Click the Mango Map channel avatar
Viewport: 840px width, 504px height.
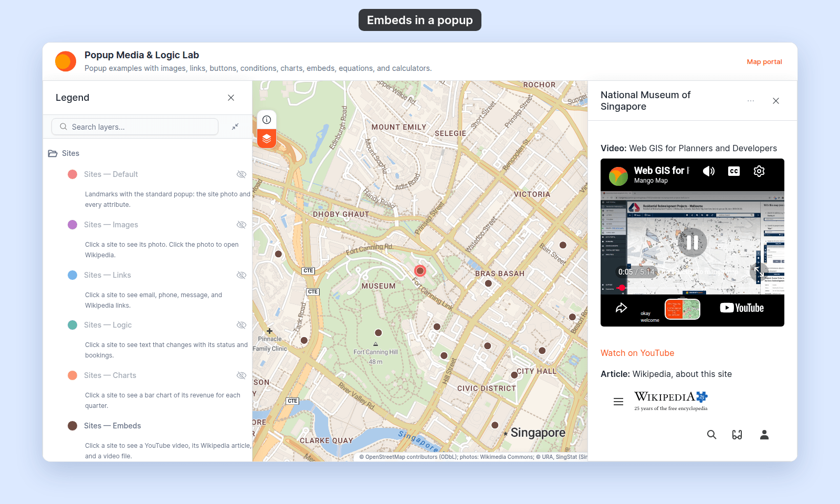click(x=618, y=176)
